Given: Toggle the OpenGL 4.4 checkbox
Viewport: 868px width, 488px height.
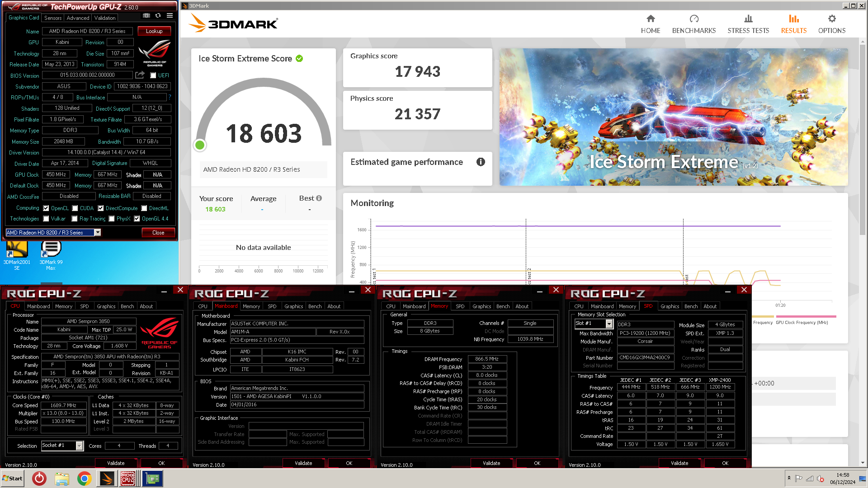Looking at the screenshot, I should click(x=137, y=219).
